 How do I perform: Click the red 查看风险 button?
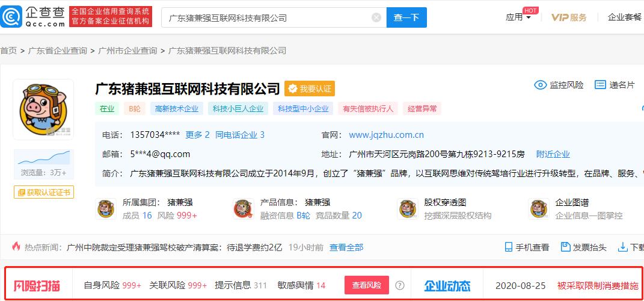tap(367, 285)
